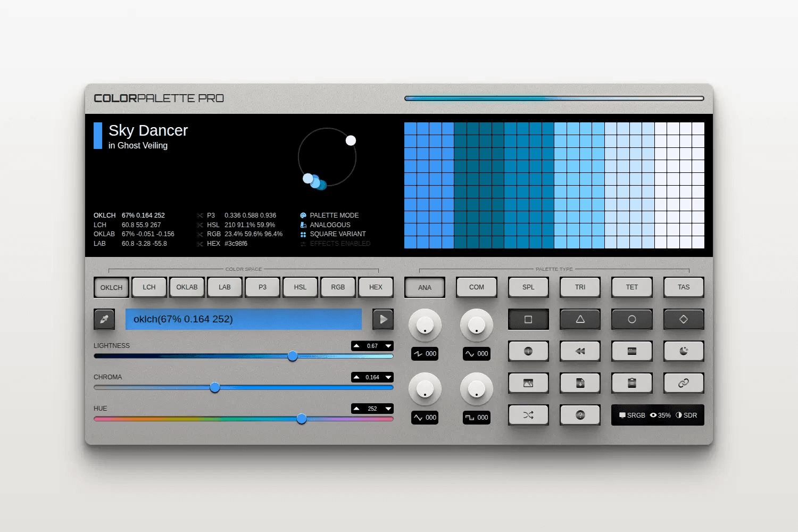Select the diamond variant shape button
The width and height of the screenshot is (798, 532).
pos(684,319)
